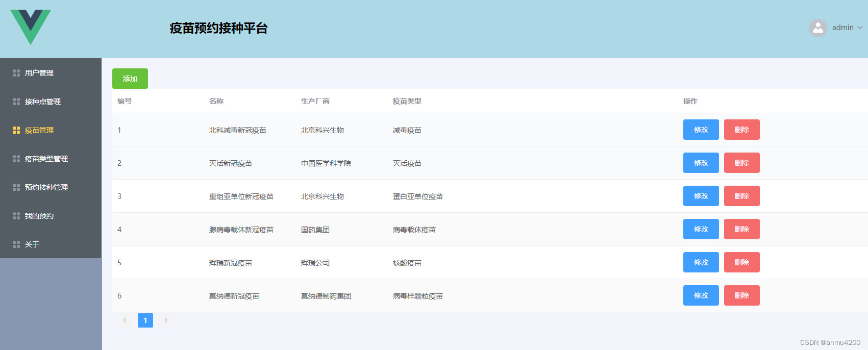The image size is (868, 350).
Task: Click the 减毒疫苗 type cell
Action: click(407, 130)
